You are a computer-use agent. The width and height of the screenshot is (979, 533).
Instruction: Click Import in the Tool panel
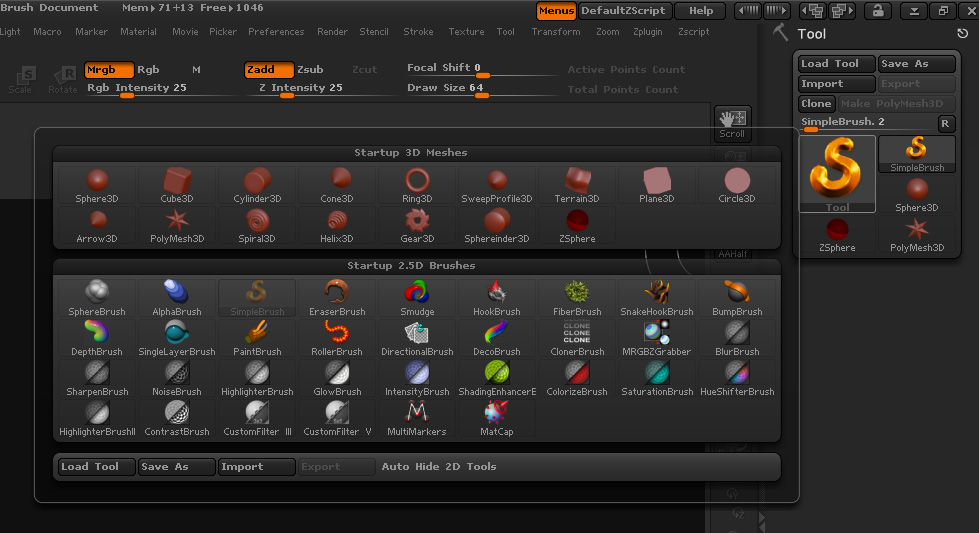pyautogui.click(x=837, y=84)
